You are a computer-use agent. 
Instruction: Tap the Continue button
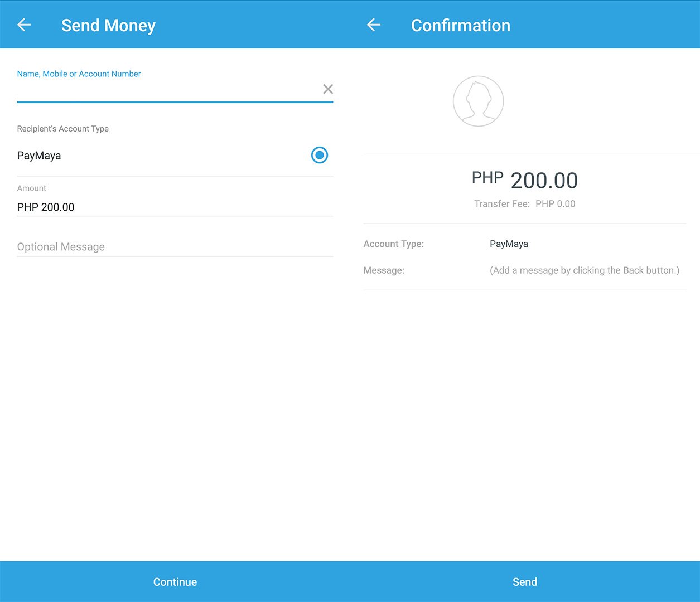[x=175, y=582]
